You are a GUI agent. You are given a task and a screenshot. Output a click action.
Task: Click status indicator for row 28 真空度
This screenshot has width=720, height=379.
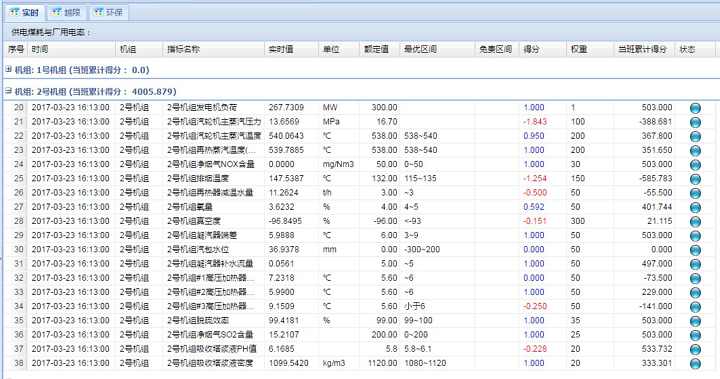click(x=695, y=222)
